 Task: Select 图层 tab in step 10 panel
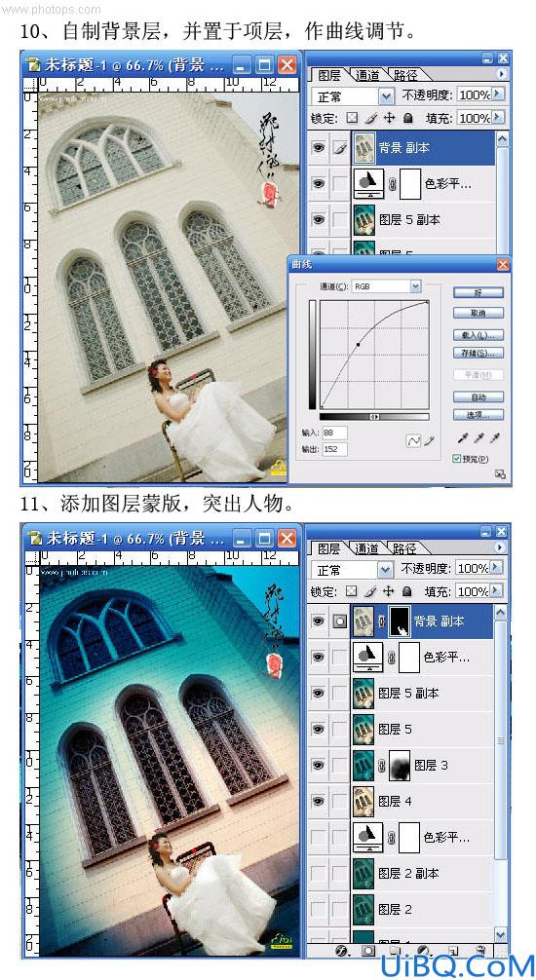point(329,76)
